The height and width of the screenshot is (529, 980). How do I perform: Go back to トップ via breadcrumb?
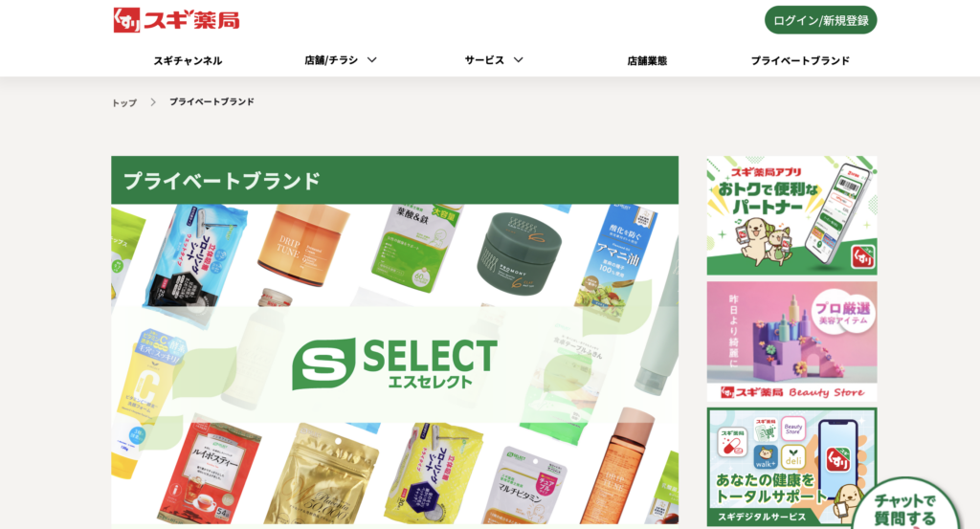point(124,102)
